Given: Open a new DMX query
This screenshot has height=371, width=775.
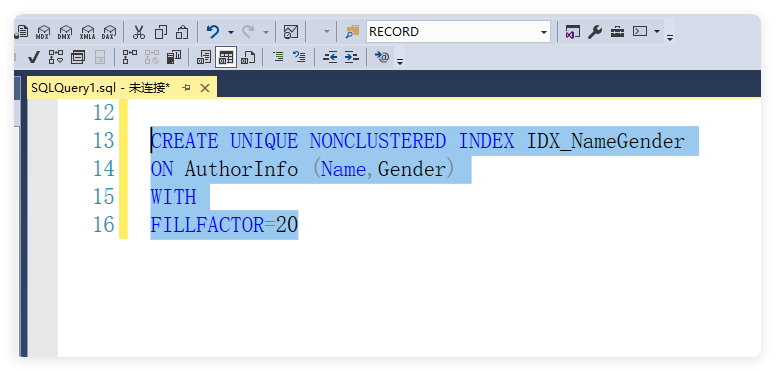Looking at the screenshot, I should (65, 32).
